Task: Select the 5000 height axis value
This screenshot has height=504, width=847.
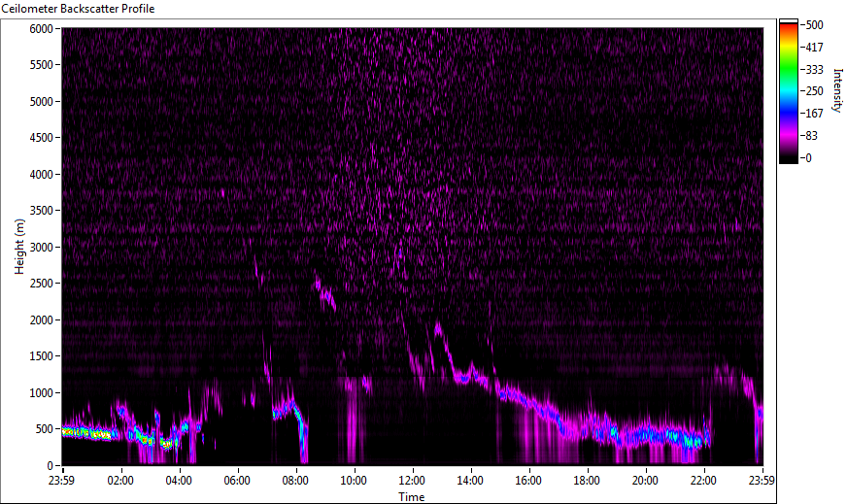Action: [x=41, y=102]
